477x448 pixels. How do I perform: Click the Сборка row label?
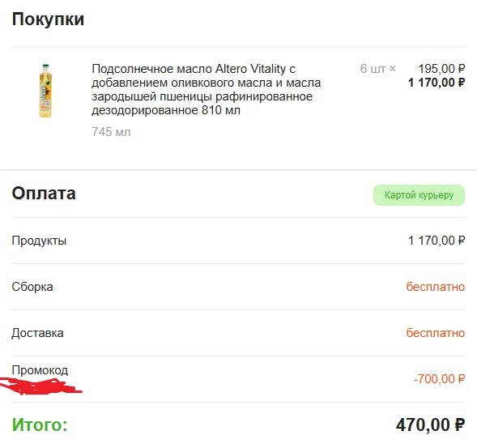(x=32, y=287)
